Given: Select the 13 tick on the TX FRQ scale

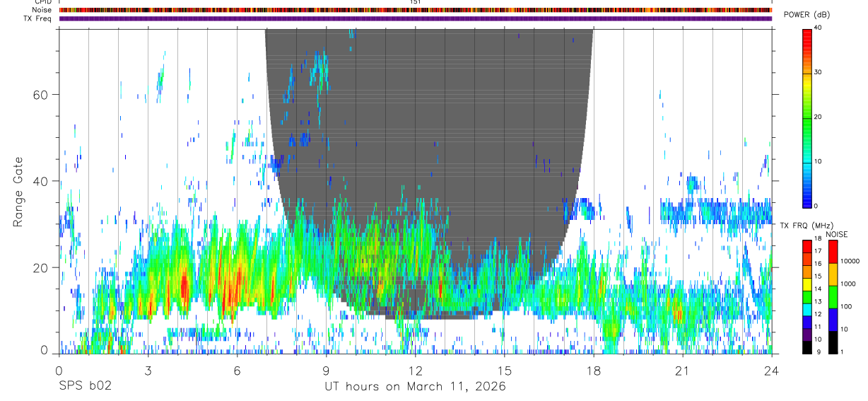Looking at the screenshot, I should (819, 302).
